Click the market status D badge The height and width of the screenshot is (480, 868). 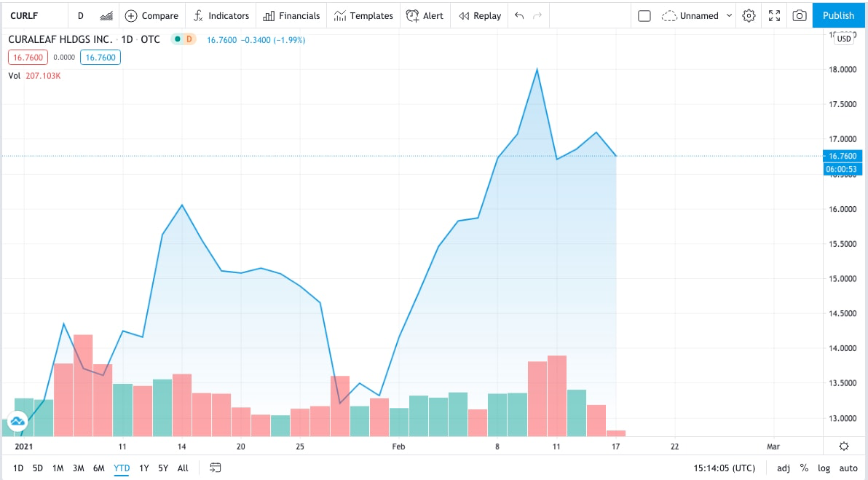coord(189,39)
